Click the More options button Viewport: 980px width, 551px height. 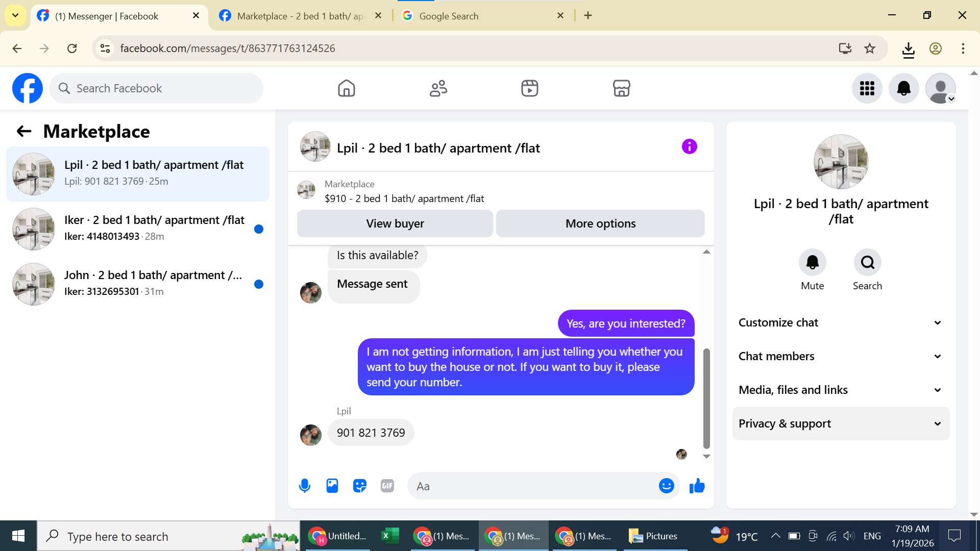(600, 223)
